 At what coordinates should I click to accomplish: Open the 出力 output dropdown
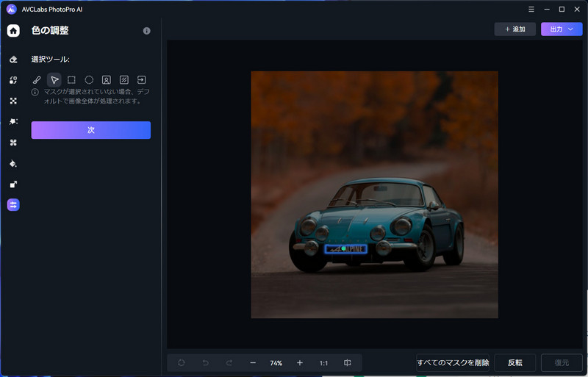click(x=562, y=29)
